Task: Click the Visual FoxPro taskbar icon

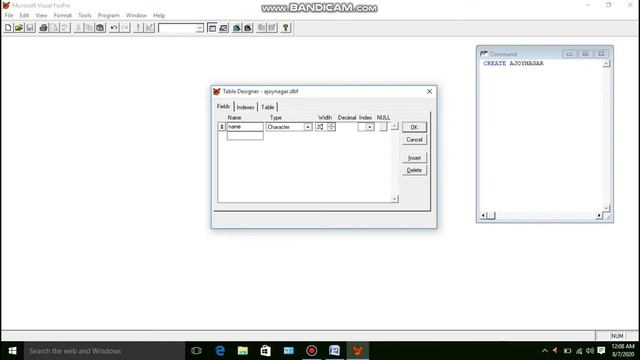Action: coord(358,351)
